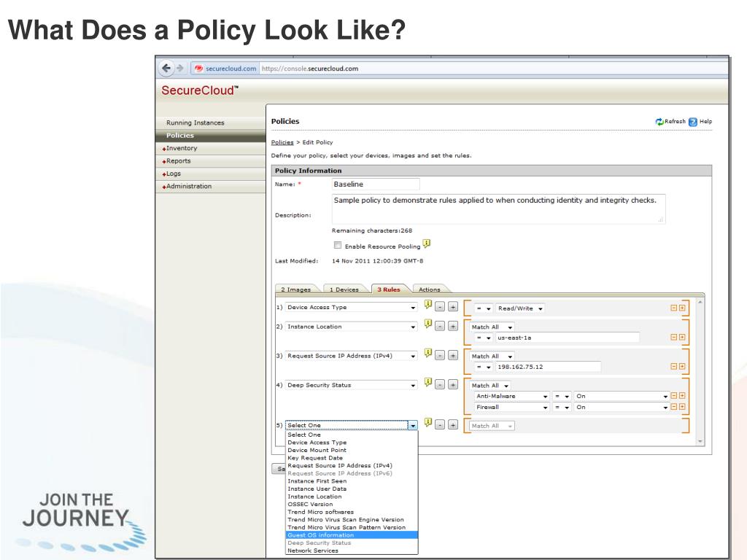Switch to the Actions tab
Screen dimensions: 747x560
pos(429,289)
